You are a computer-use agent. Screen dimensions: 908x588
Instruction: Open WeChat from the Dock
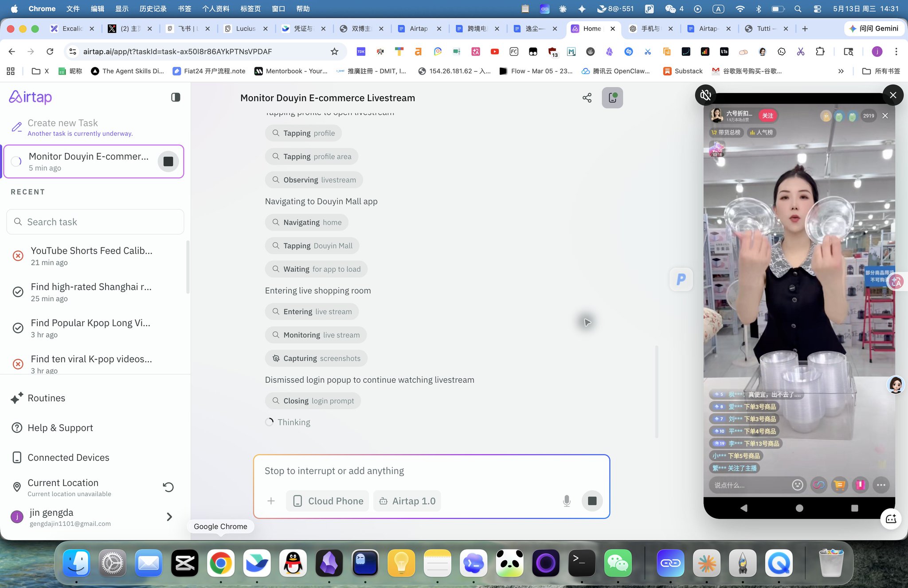pos(618,563)
